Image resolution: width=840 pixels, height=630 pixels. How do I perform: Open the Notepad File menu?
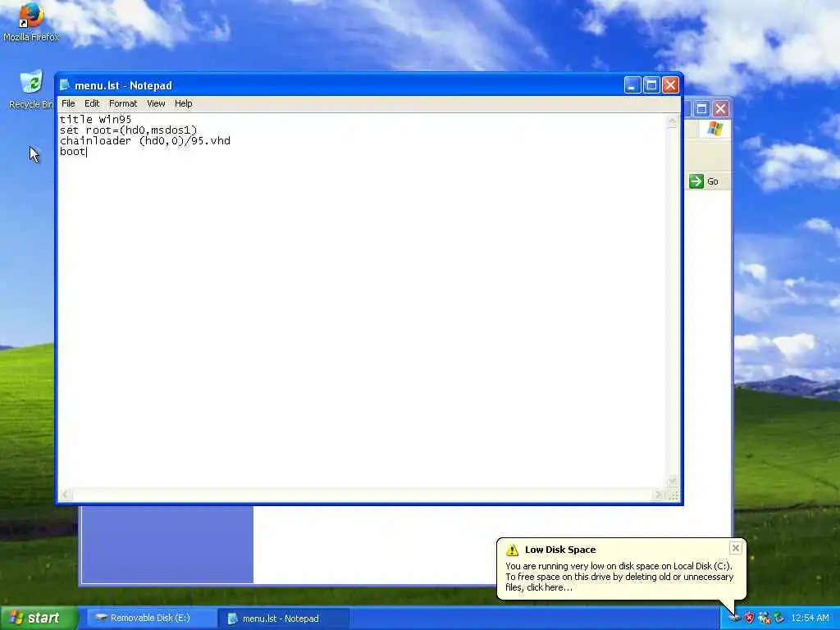(68, 103)
